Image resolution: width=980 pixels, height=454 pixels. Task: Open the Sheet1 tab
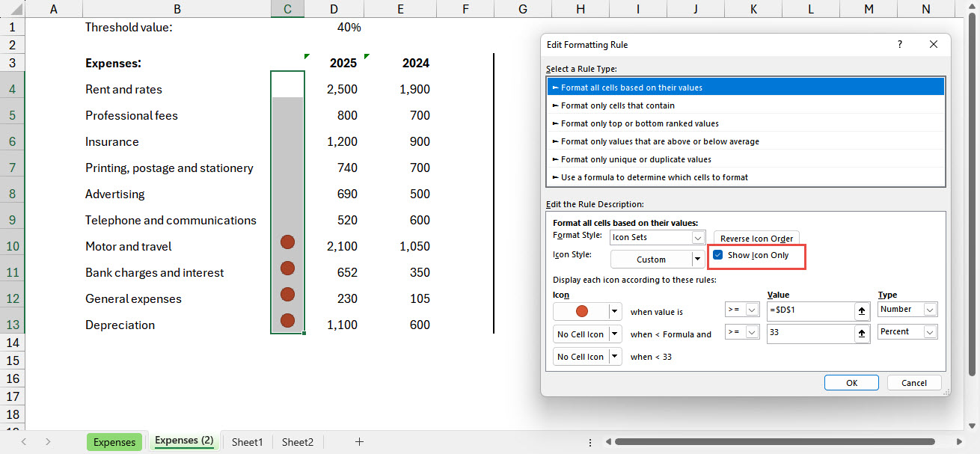click(x=247, y=442)
